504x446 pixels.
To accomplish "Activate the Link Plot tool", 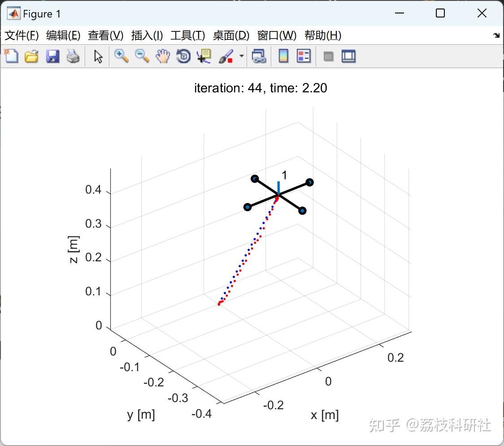I will [x=259, y=56].
